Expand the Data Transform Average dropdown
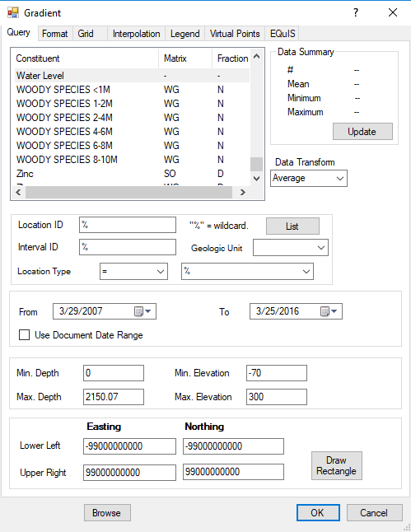This screenshot has width=411, height=532. pyautogui.click(x=339, y=178)
